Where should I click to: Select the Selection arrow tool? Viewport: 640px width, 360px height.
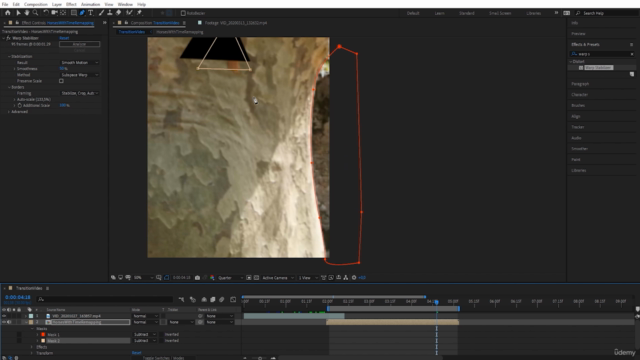(18, 13)
